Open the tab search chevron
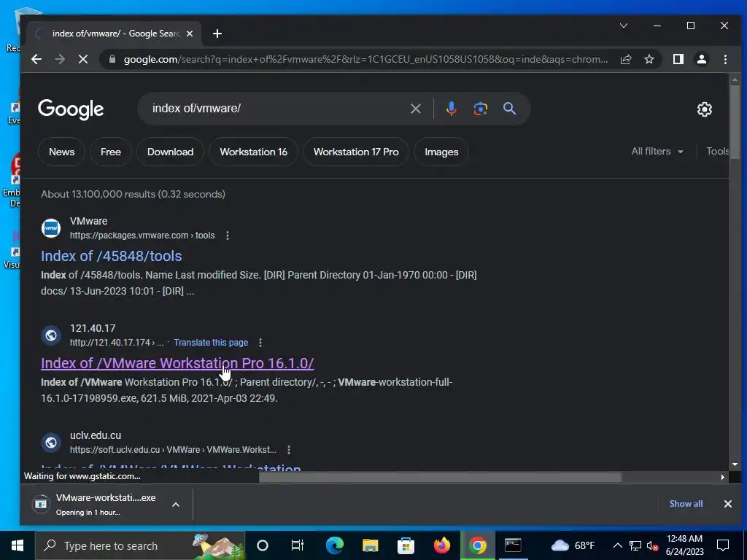Screen dimensions: 747x560 (x=623, y=26)
